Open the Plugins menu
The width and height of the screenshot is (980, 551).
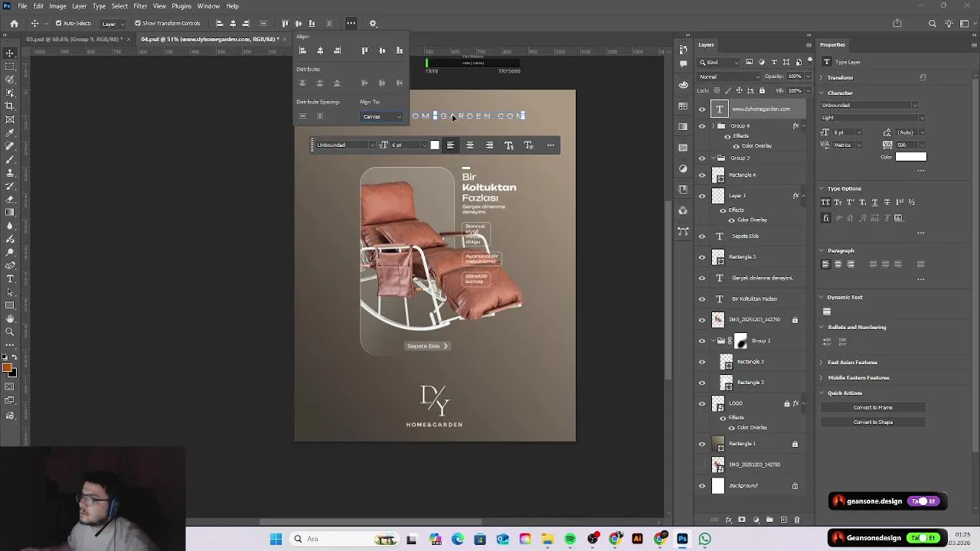(x=181, y=6)
